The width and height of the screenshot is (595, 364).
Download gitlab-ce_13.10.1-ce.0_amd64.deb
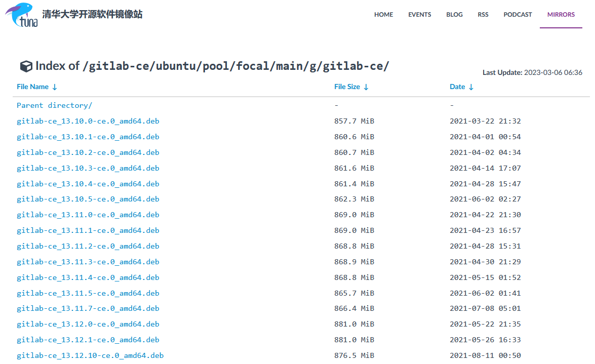(88, 137)
